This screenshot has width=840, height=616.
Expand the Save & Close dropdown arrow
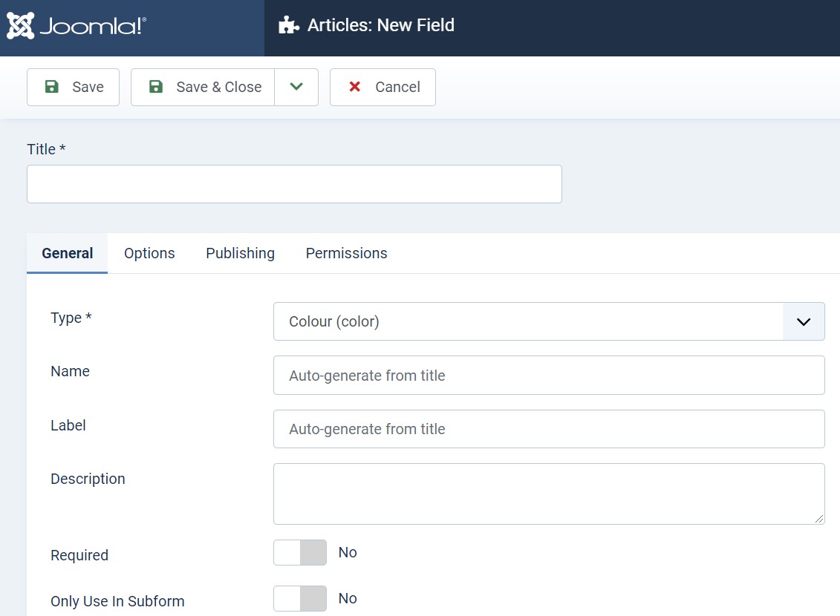pyautogui.click(x=296, y=88)
